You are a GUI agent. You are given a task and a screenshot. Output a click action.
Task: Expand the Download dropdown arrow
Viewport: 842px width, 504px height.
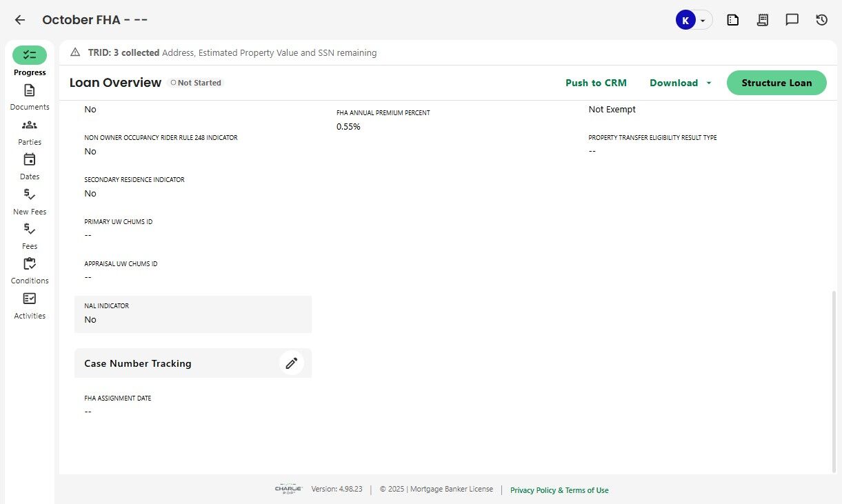[709, 83]
